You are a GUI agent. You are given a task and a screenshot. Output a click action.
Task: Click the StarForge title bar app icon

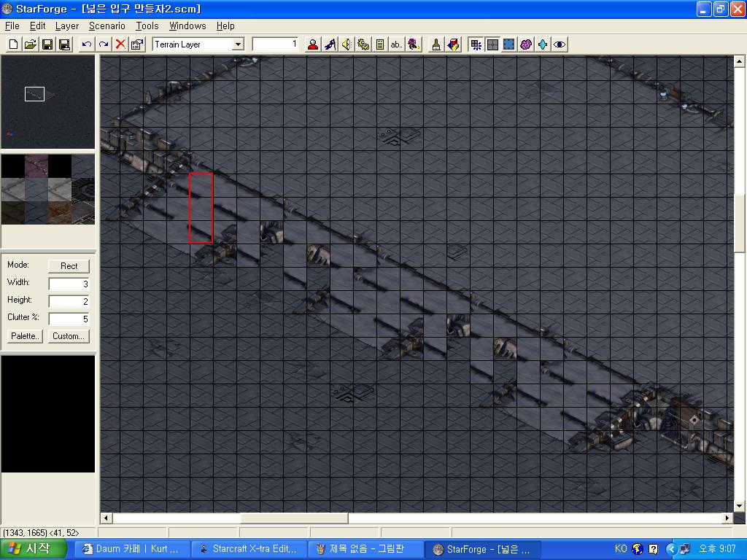pos(7,9)
